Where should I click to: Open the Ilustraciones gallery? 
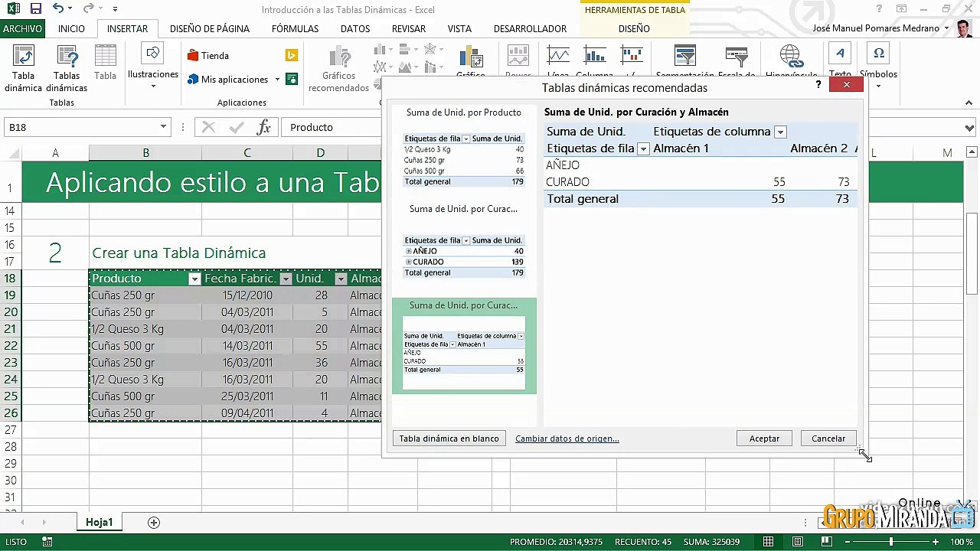pyautogui.click(x=153, y=67)
